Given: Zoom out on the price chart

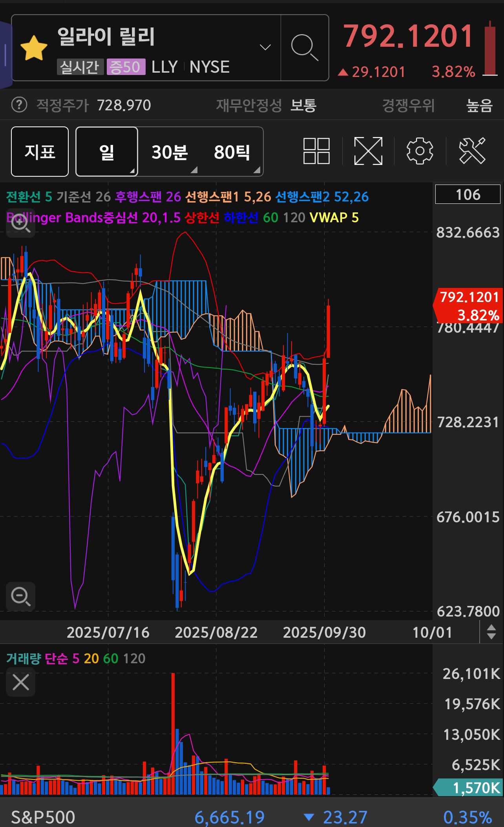Looking at the screenshot, I should (x=20, y=596).
